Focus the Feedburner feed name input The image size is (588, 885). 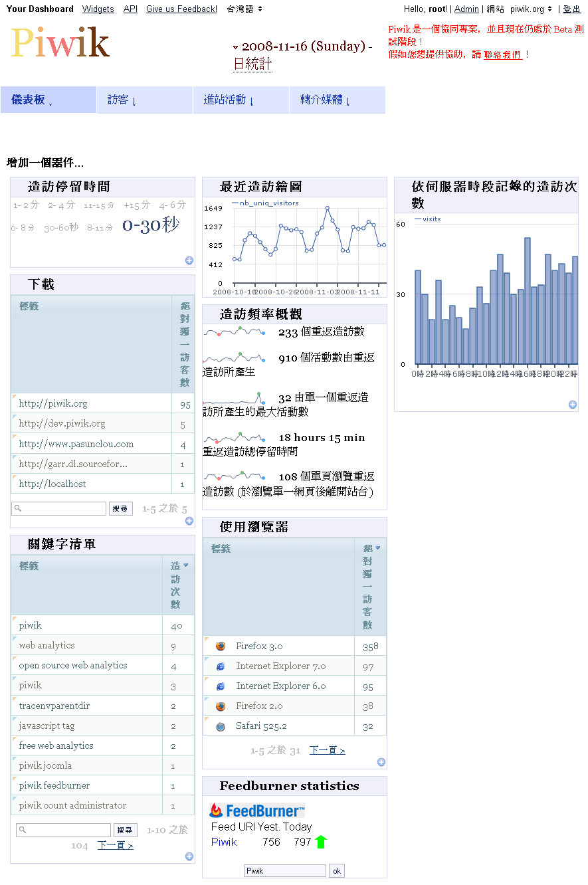pyautogui.click(x=285, y=870)
